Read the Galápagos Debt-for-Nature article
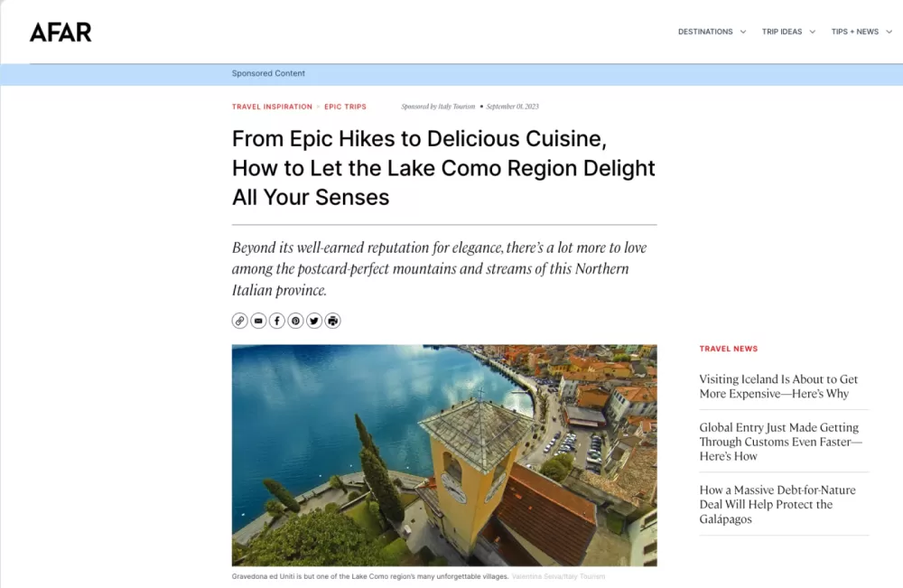The height and width of the screenshot is (588, 903). (x=777, y=505)
